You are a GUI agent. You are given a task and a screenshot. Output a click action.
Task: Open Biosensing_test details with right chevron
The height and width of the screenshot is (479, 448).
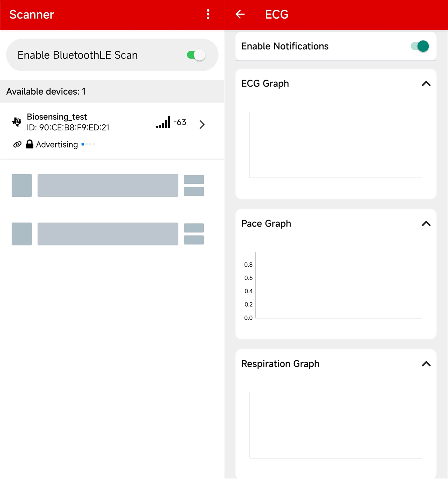click(202, 124)
